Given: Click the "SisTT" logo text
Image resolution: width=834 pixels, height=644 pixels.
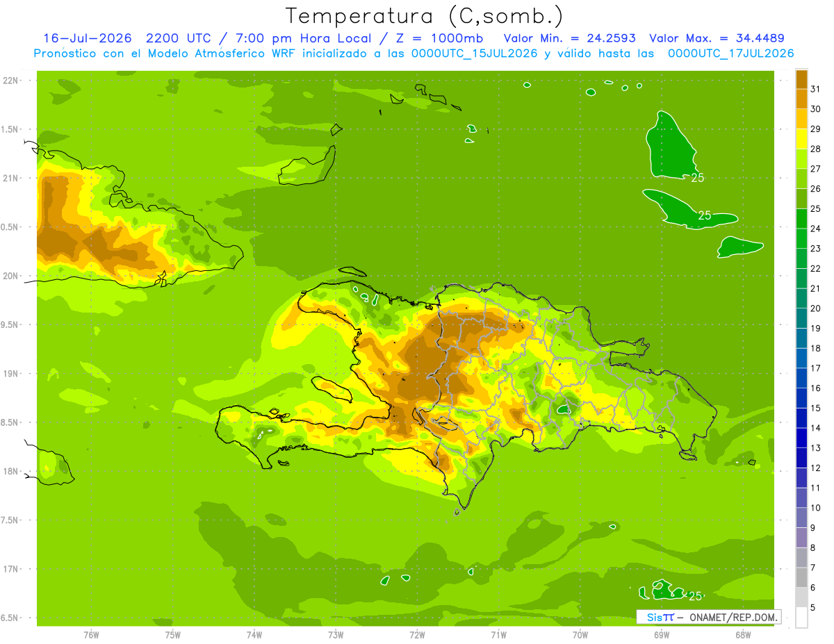Looking at the screenshot, I should (x=660, y=617).
